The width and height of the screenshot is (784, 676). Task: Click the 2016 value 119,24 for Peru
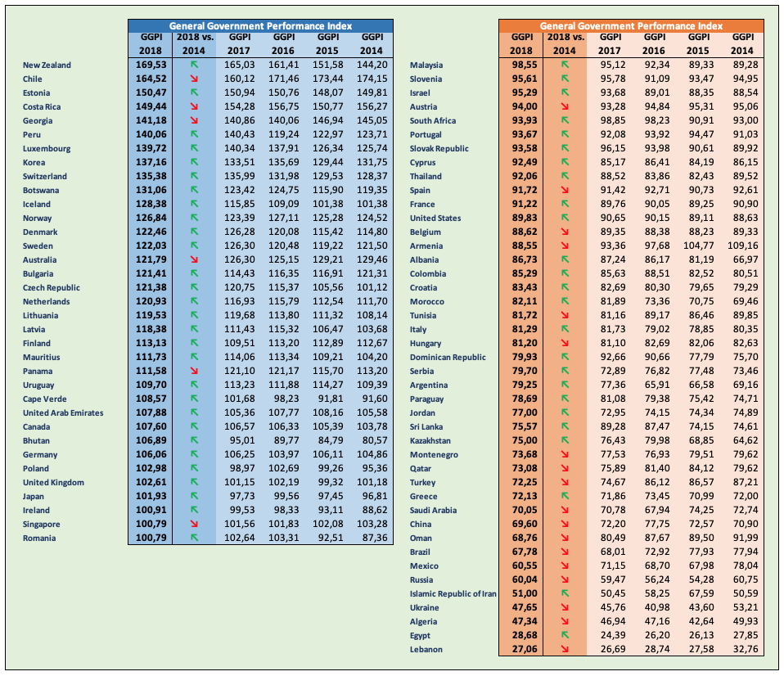tap(283, 134)
